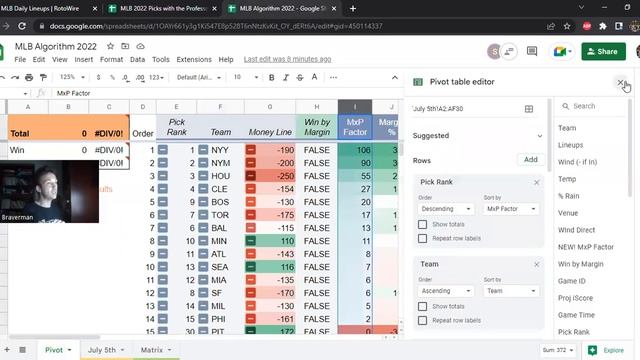
Task: Remove the Team row field
Action: [537, 264]
